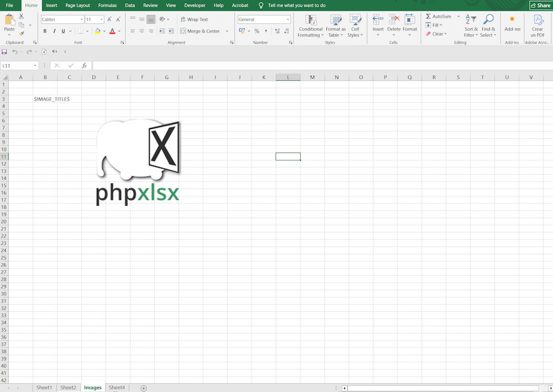Viewport: 553px width, 392px height.
Task: Add a new sheet with plus button
Action: coord(144,388)
